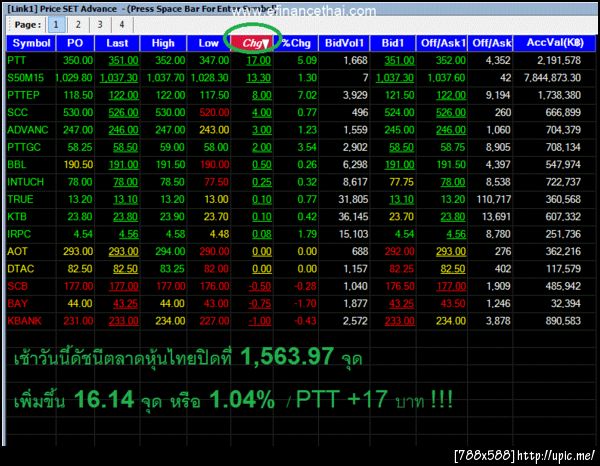
Task: Select the AOT symbol
Action: tap(18, 251)
